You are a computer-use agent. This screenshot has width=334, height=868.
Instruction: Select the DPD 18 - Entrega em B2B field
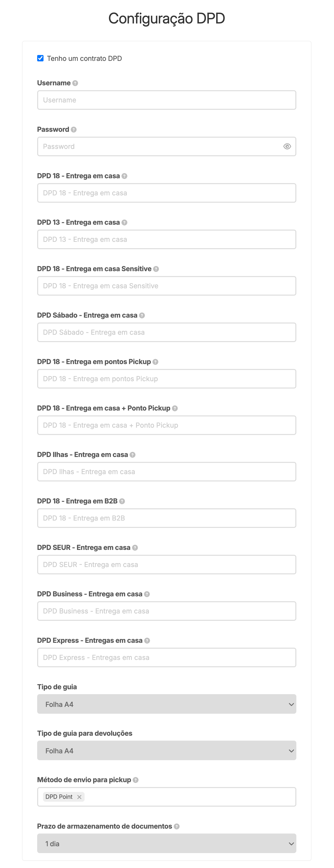click(x=167, y=518)
